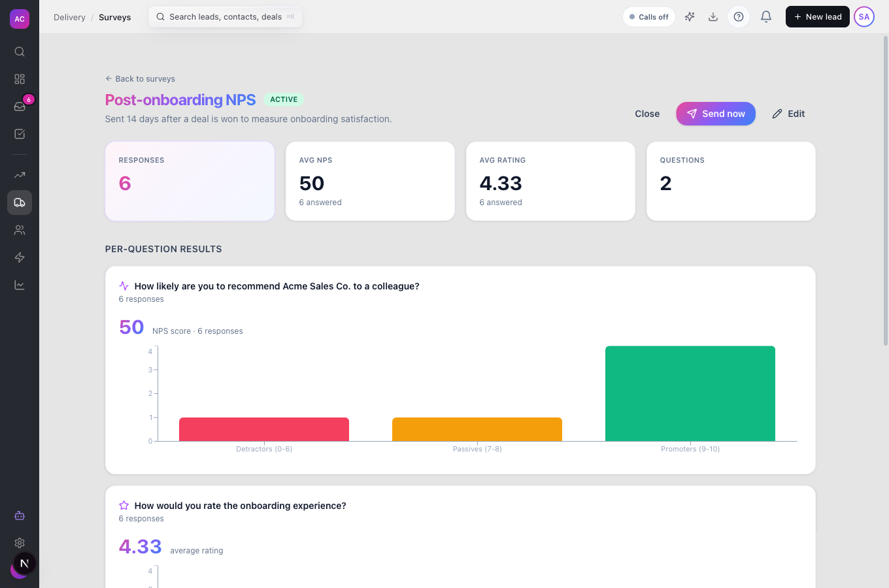Open the lightning bolt automations icon
The image size is (889, 588).
click(20, 257)
